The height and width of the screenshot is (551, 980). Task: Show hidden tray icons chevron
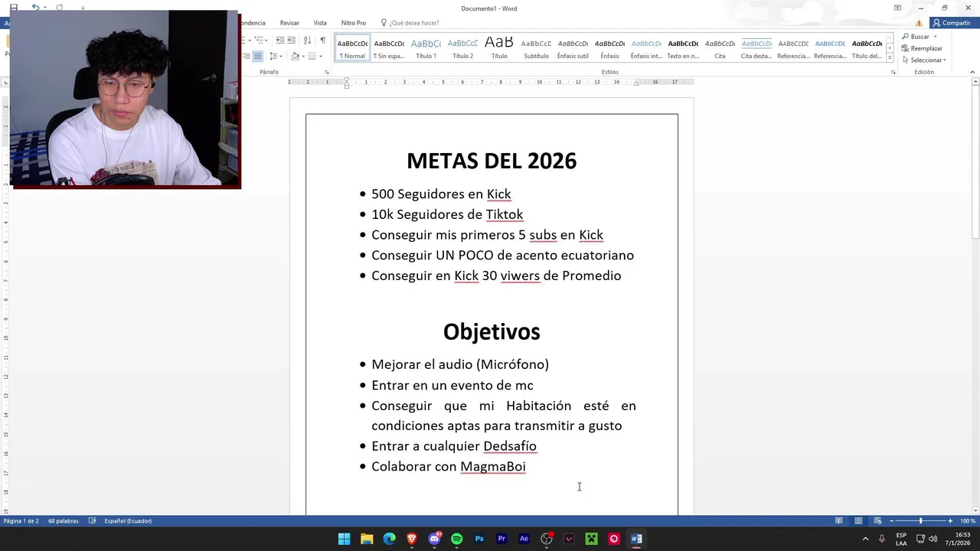point(866,539)
